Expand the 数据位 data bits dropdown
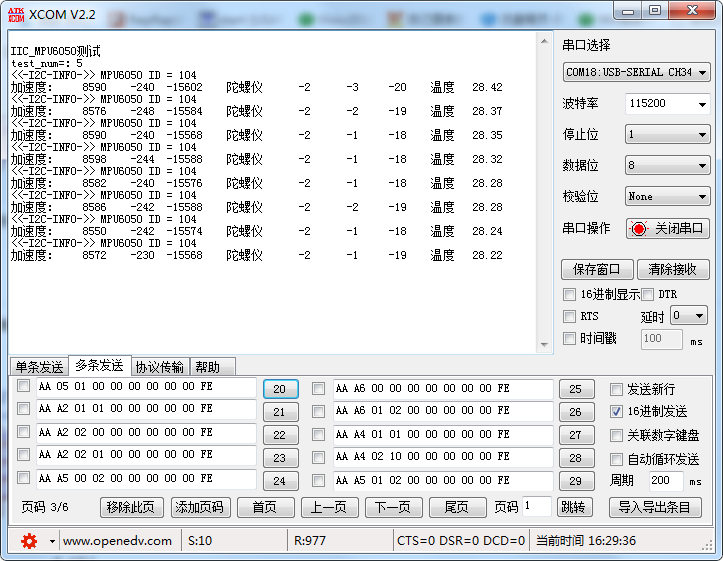Image resolution: width=723 pixels, height=561 pixels. (x=667, y=165)
